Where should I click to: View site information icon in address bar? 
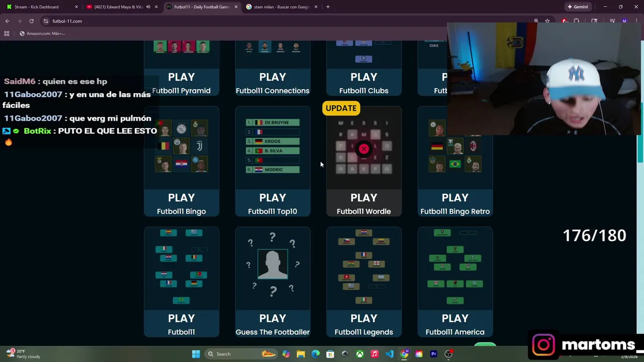(46, 21)
